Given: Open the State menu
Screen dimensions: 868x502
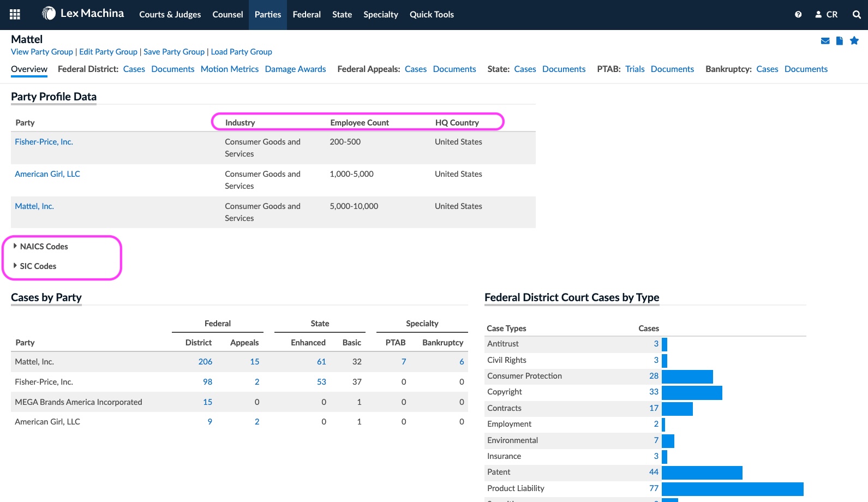Looking at the screenshot, I should tap(342, 15).
